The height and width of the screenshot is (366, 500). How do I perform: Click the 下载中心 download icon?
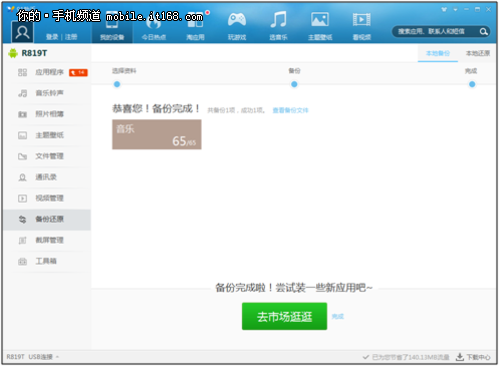(460, 357)
